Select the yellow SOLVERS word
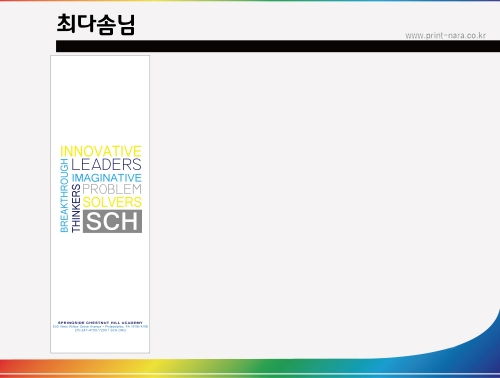Image resolution: width=500 pixels, height=378 pixels. tap(112, 202)
